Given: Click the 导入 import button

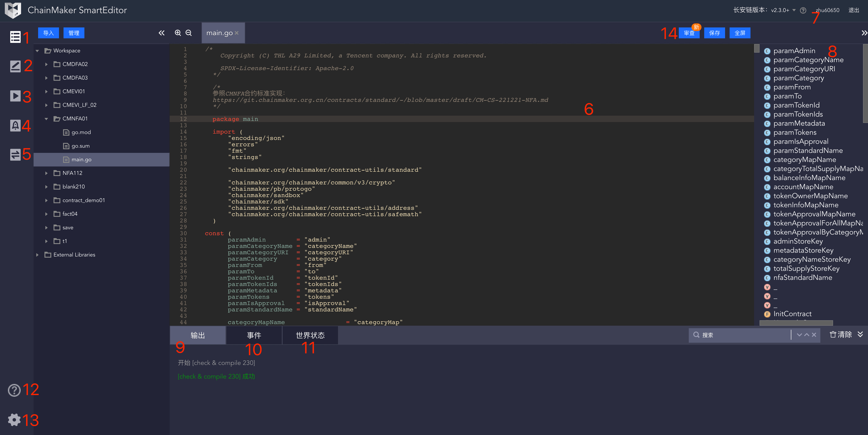Looking at the screenshot, I should point(48,33).
